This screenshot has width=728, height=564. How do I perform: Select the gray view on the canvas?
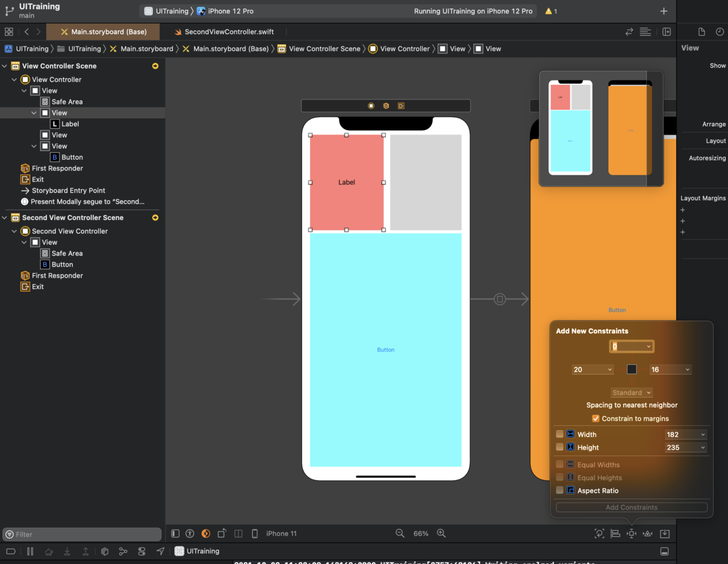pyautogui.click(x=426, y=183)
